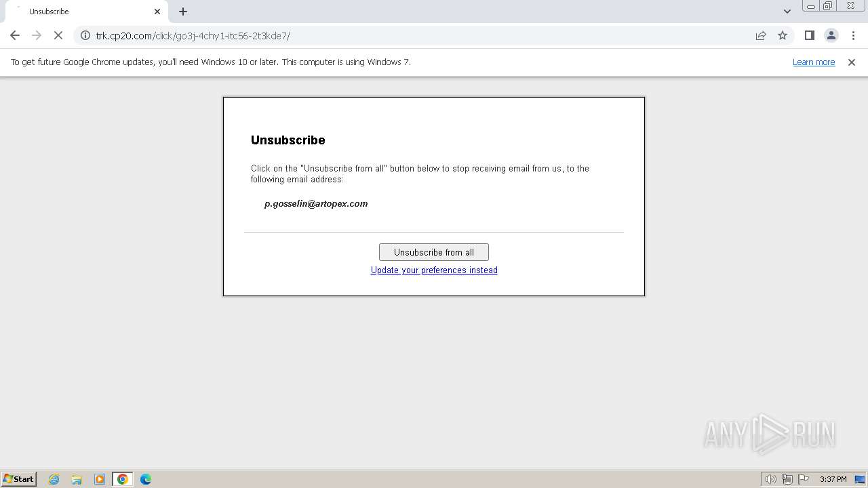Bookmark this tab with the star

click(783, 35)
